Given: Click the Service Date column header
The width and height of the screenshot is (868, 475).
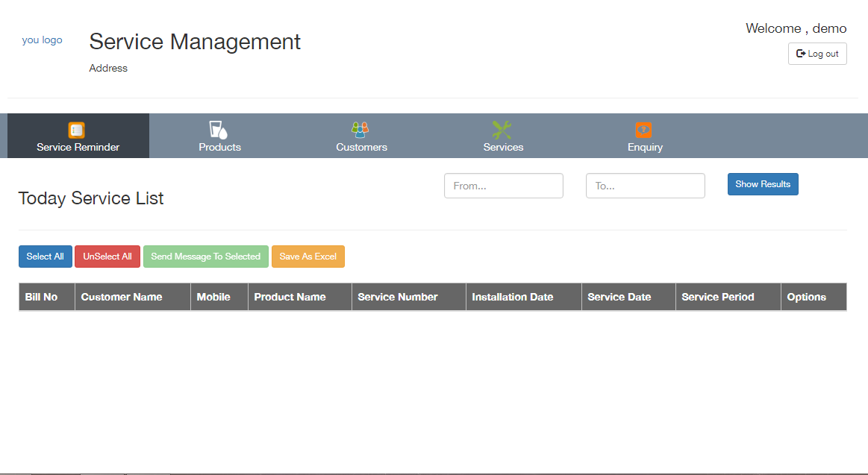Looking at the screenshot, I should click(619, 297).
